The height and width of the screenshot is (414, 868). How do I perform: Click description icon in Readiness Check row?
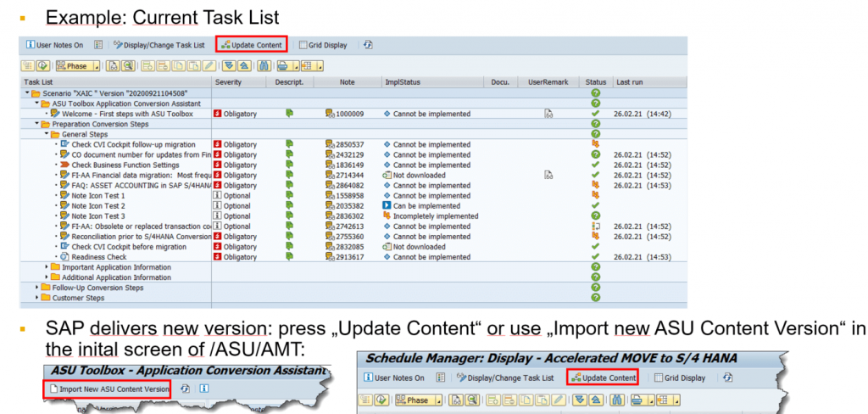[289, 256]
